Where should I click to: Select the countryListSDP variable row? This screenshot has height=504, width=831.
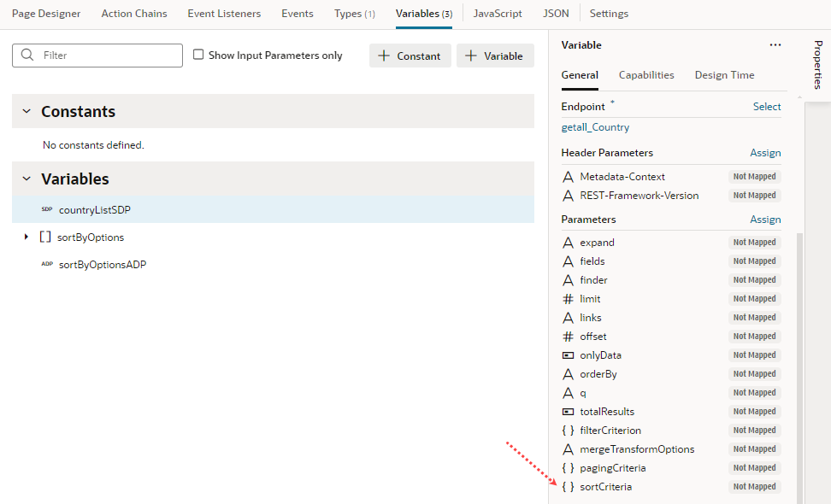[x=273, y=209]
